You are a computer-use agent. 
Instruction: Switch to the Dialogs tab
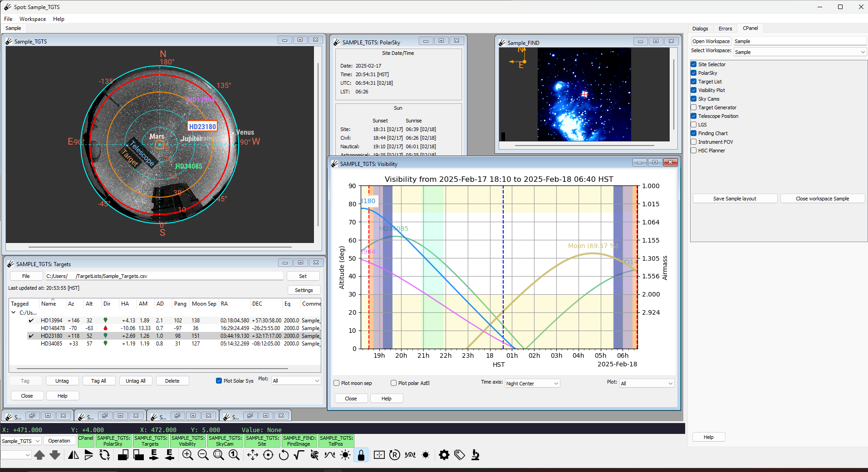coord(700,29)
